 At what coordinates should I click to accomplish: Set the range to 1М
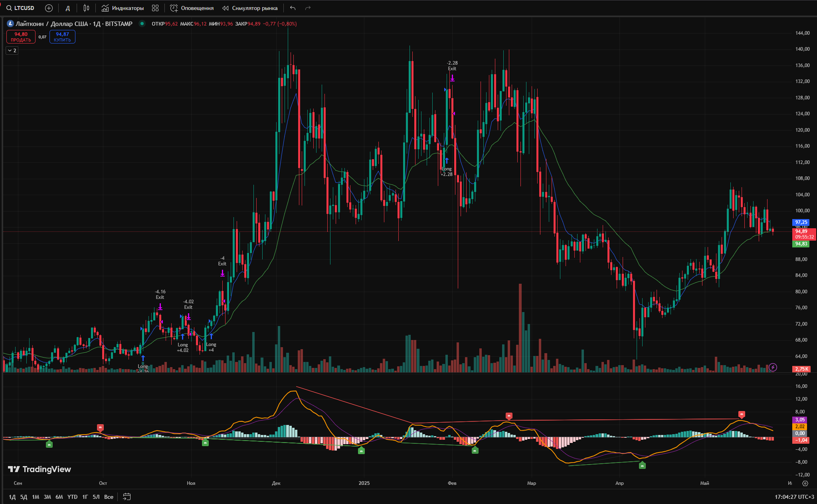(36, 497)
